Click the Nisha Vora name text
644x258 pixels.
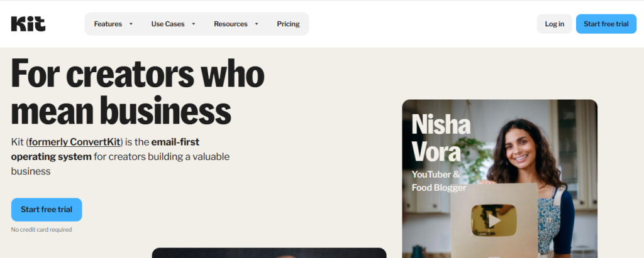[441, 138]
